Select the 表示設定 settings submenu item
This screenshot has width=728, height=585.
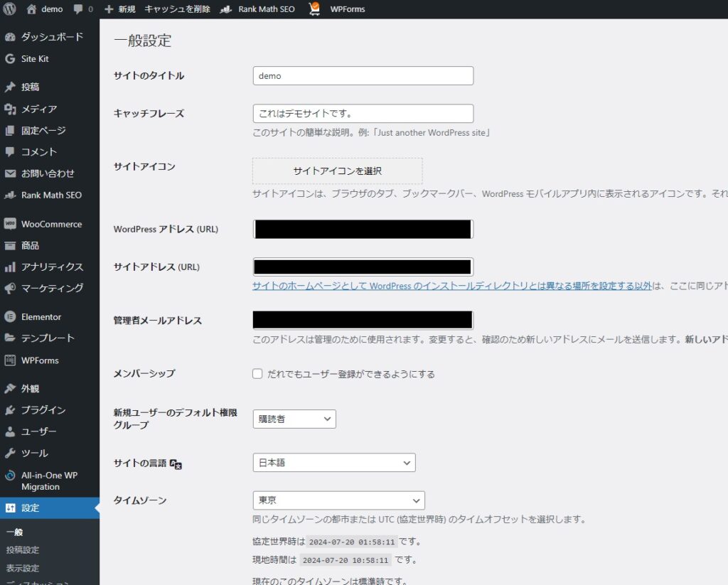(x=23, y=568)
